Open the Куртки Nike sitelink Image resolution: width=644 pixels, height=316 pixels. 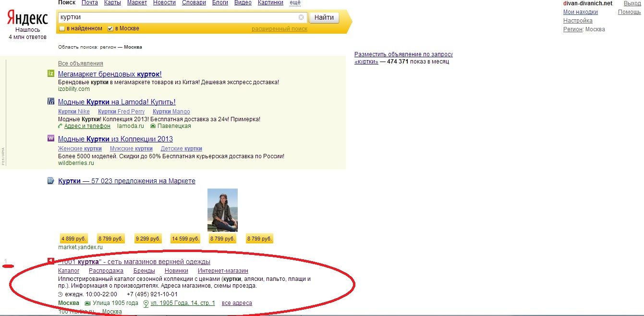74,112
